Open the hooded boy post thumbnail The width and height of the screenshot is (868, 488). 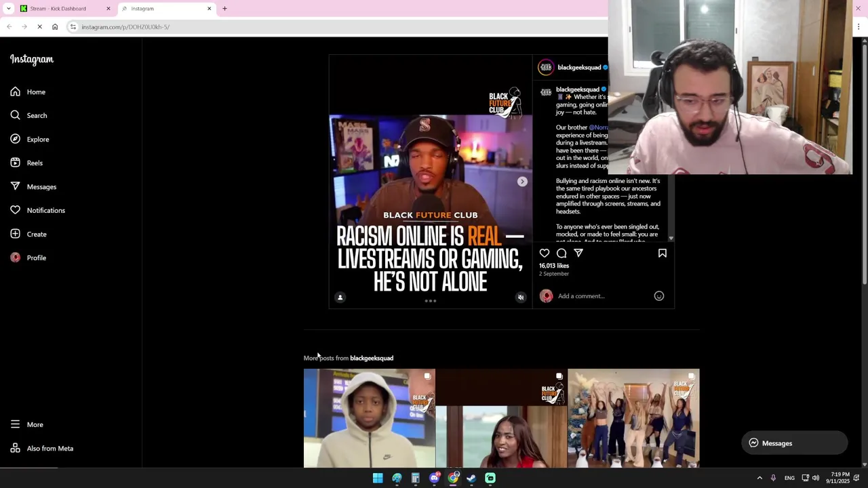point(370,418)
